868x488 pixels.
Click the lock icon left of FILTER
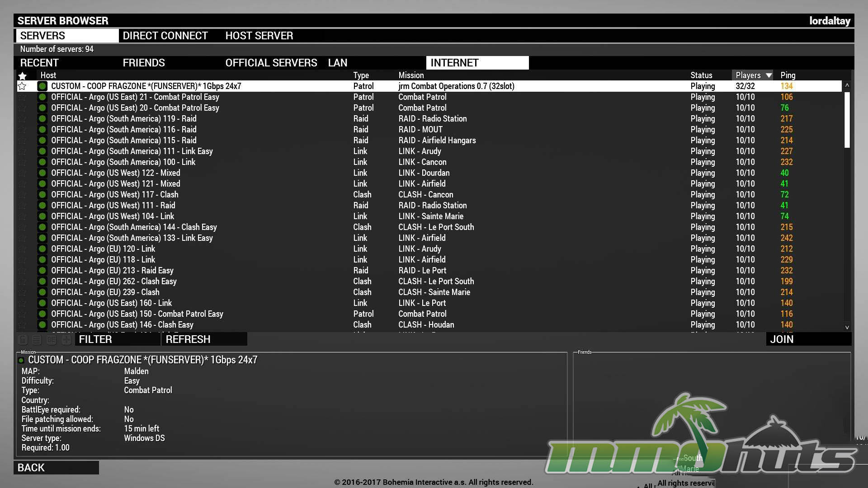[23, 340]
